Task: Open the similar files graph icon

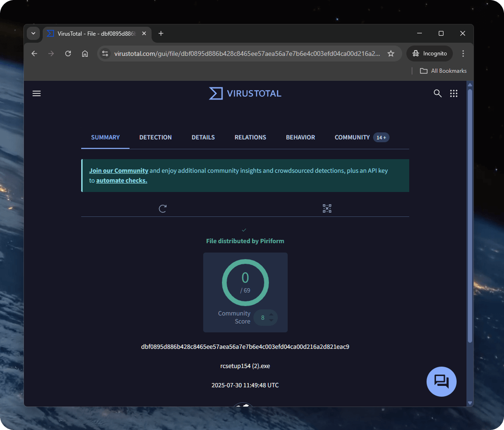Action: [327, 208]
